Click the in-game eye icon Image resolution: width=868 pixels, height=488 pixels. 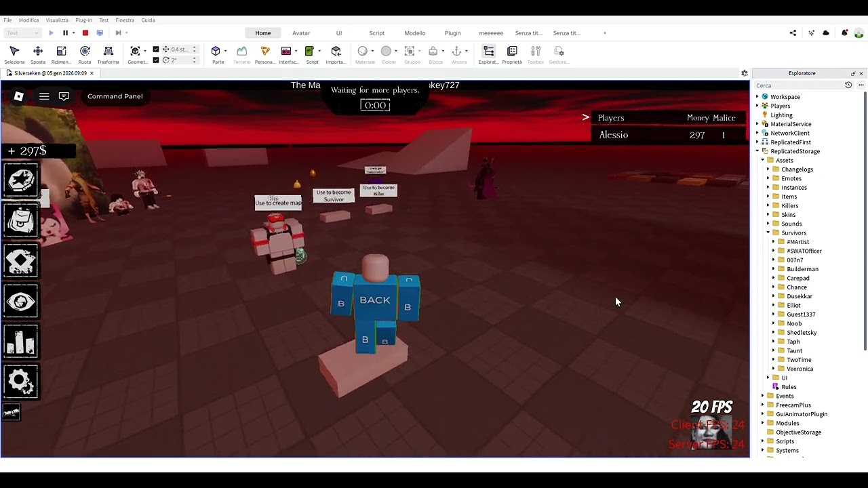pos(20,301)
